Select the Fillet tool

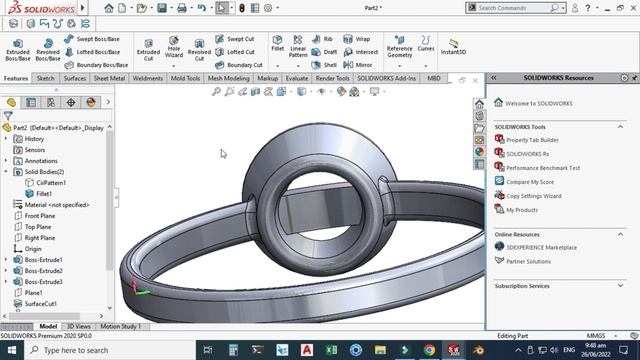(x=278, y=43)
